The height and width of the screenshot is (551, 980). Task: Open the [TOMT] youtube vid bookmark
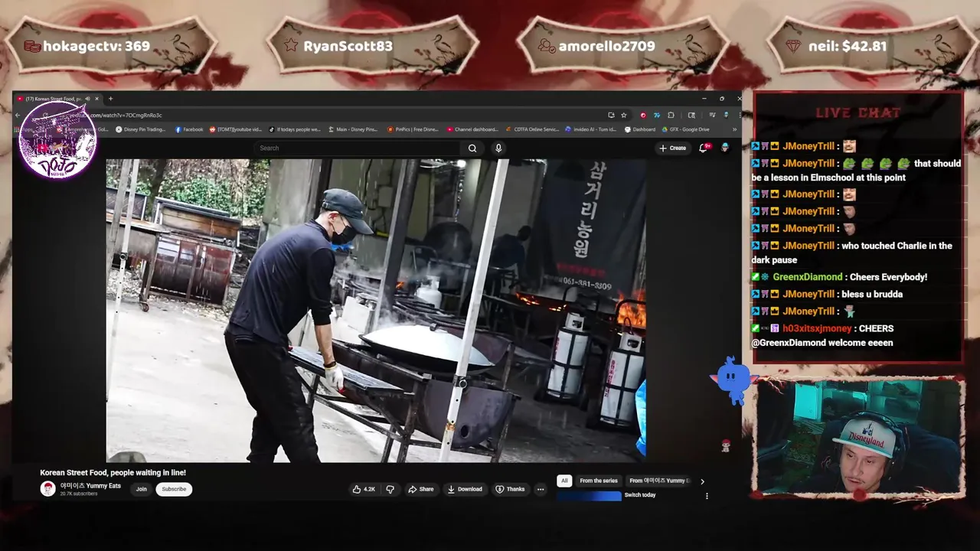coord(236,129)
